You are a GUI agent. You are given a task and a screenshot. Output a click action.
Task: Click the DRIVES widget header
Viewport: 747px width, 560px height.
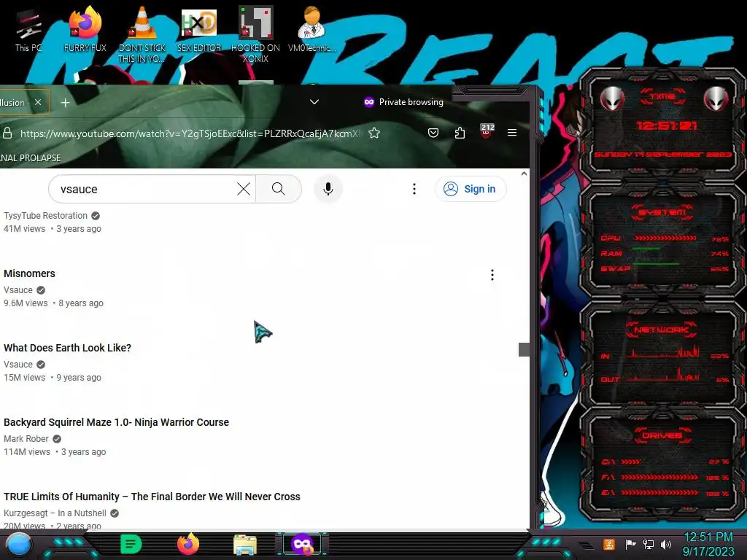pyautogui.click(x=662, y=435)
